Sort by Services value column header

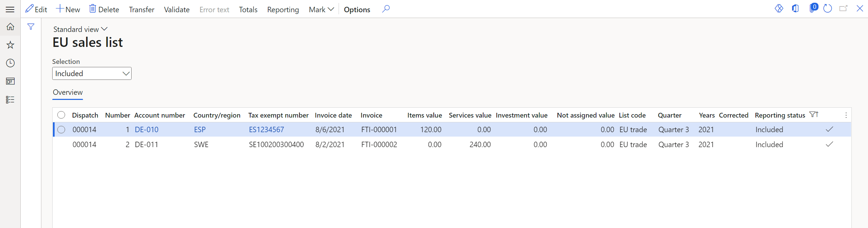470,115
